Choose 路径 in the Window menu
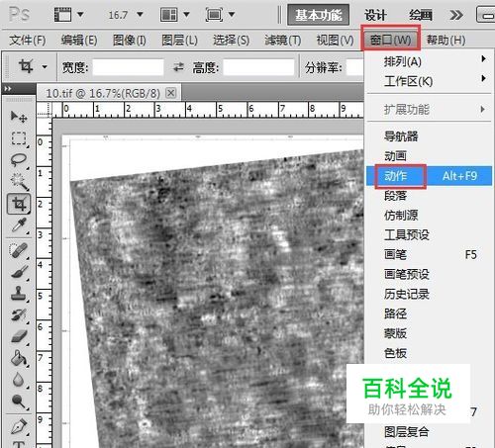This screenshot has height=448, width=495. pyautogui.click(x=429, y=314)
